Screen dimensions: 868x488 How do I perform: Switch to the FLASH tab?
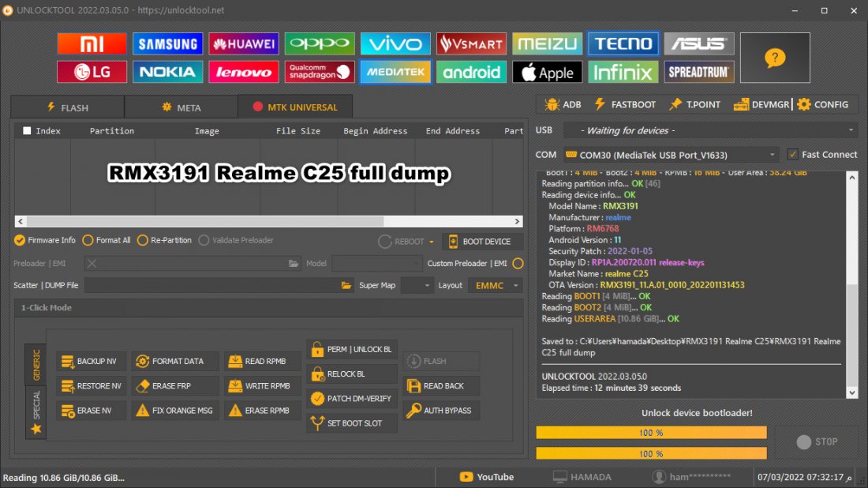[x=68, y=107]
